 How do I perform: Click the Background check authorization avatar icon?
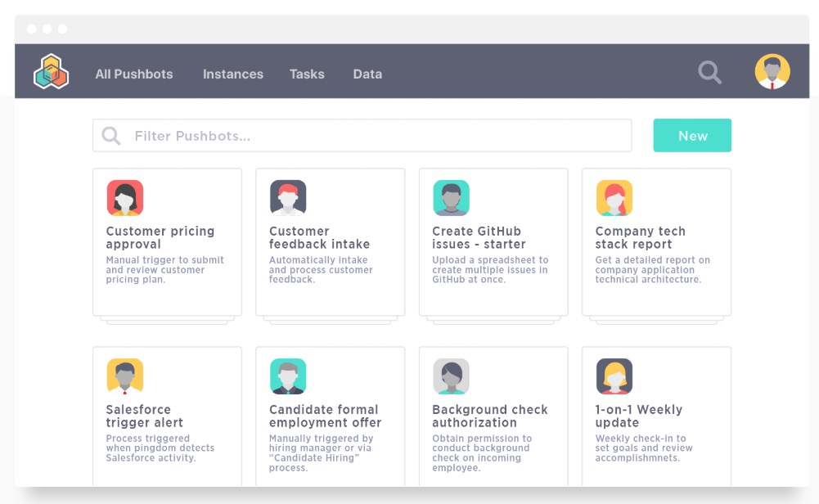pyautogui.click(x=451, y=376)
